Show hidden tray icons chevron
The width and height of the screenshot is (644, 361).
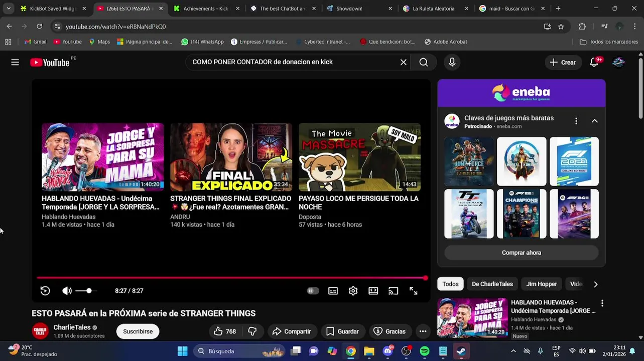coord(513,351)
